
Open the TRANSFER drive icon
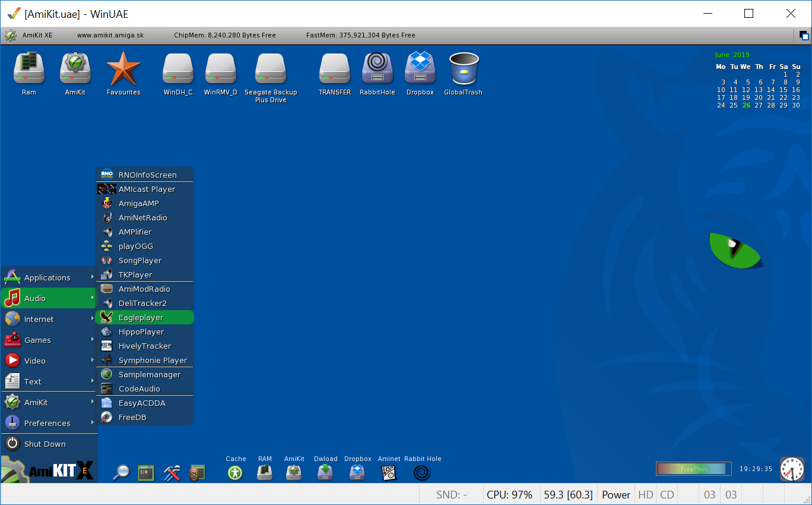click(335, 68)
